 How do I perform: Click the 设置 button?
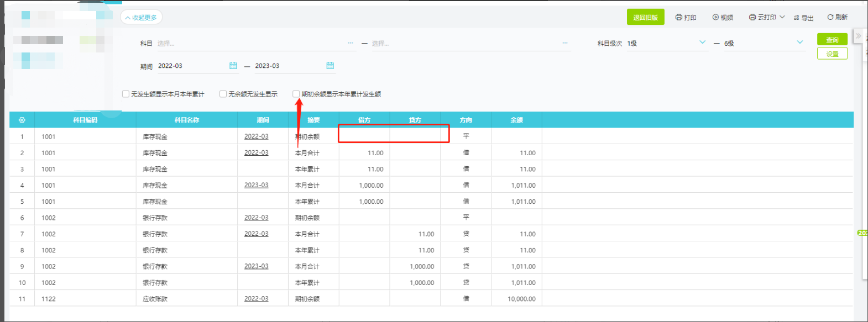(832, 54)
